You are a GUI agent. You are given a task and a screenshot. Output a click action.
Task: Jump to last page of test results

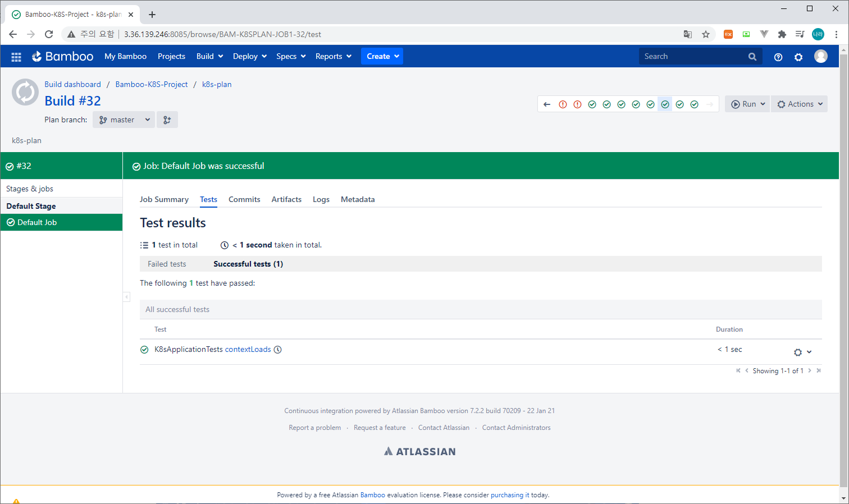tap(819, 370)
